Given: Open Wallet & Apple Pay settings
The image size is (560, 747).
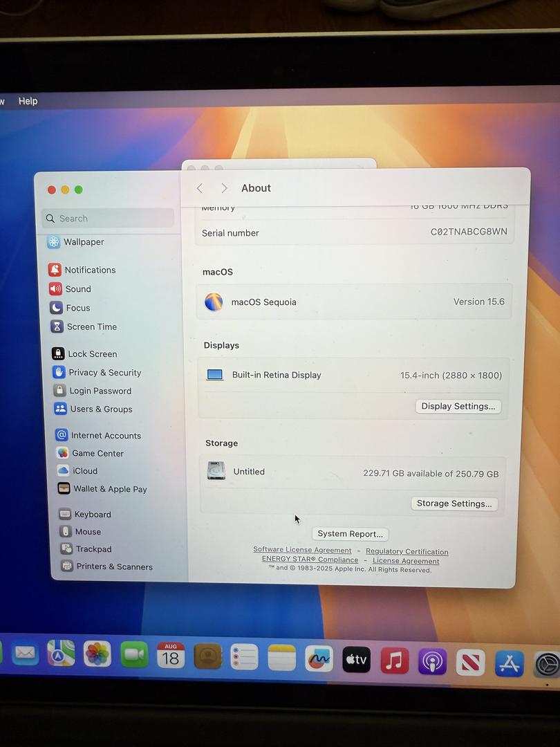Looking at the screenshot, I should (102, 489).
